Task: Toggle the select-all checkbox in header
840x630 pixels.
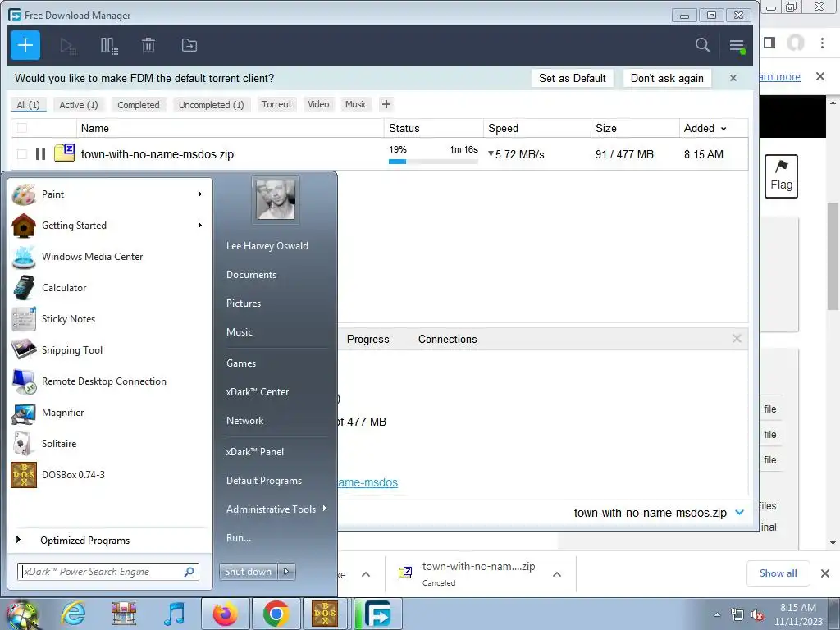Action: click(22, 128)
